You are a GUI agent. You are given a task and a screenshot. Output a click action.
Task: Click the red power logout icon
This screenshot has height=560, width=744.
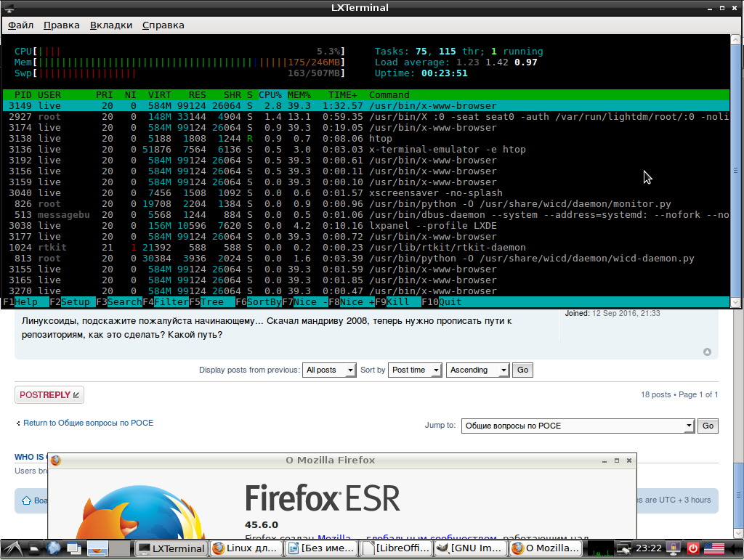pos(693,548)
